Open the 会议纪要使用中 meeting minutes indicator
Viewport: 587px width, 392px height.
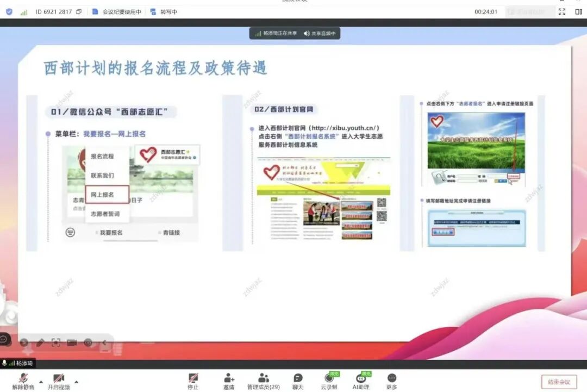(x=116, y=11)
